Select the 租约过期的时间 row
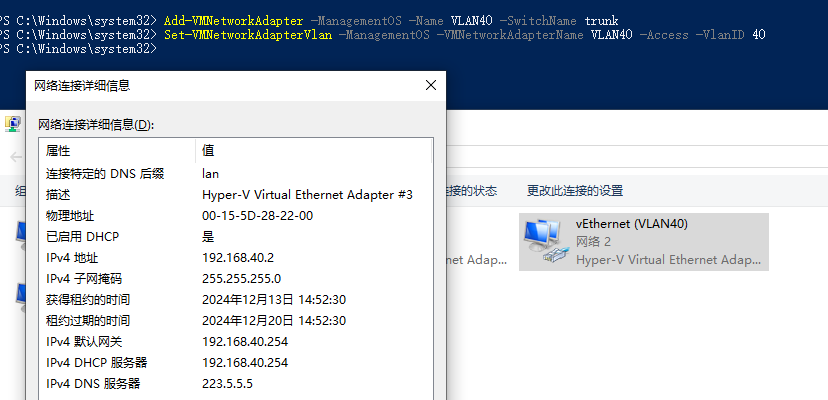Viewport: 828px width, 400px height. point(236,321)
